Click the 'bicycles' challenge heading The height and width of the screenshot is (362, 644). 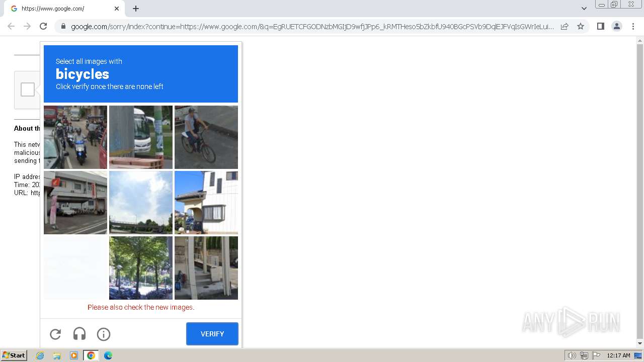(x=83, y=74)
